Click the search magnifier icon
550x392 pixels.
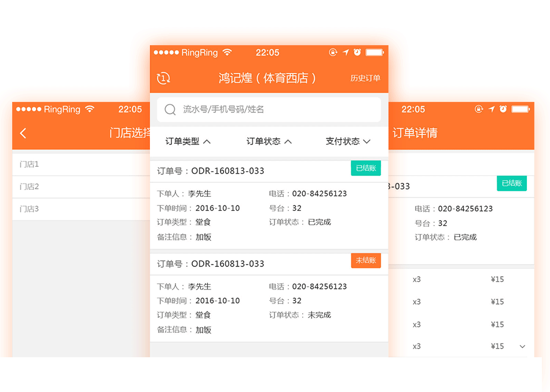click(x=170, y=109)
